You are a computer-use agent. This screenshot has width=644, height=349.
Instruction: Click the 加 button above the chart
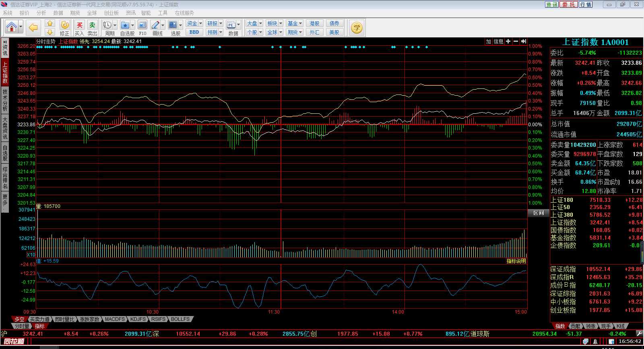[488, 41]
